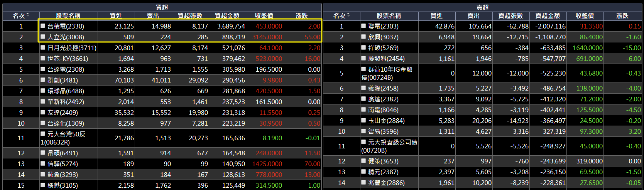Enable checkbox for 聯電(2303)

[363, 26]
